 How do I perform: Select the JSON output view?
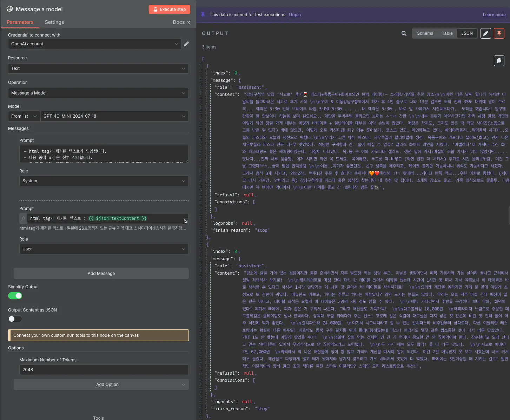tap(467, 33)
